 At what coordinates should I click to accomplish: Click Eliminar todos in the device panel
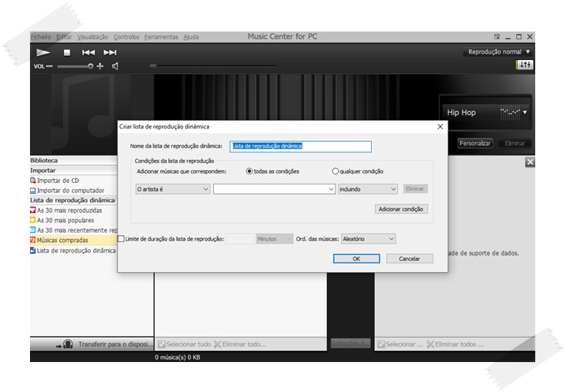pyautogui.click(x=455, y=345)
